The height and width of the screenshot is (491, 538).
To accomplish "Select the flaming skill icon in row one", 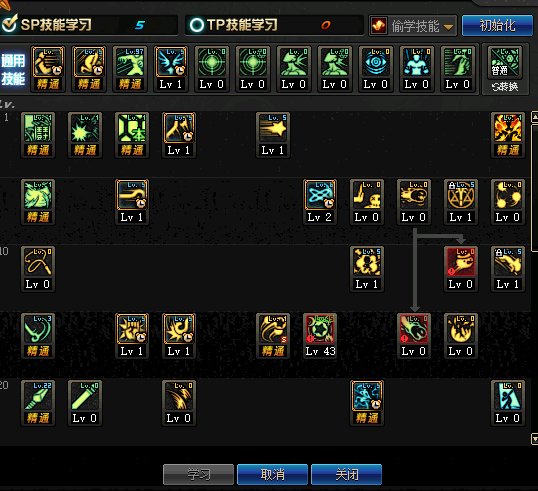I will pyautogui.click(x=508, y=128).
